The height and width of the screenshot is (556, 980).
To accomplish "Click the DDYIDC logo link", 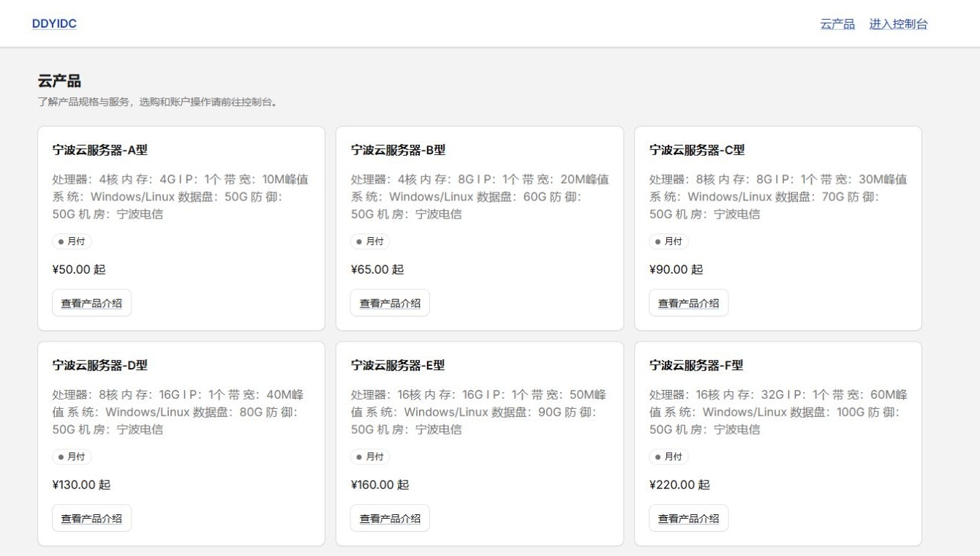I will pyautogui.click(x=54, y=23).
